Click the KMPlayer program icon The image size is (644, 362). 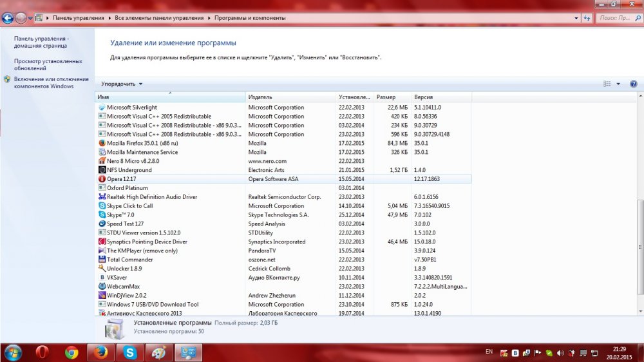coord(102,251)
